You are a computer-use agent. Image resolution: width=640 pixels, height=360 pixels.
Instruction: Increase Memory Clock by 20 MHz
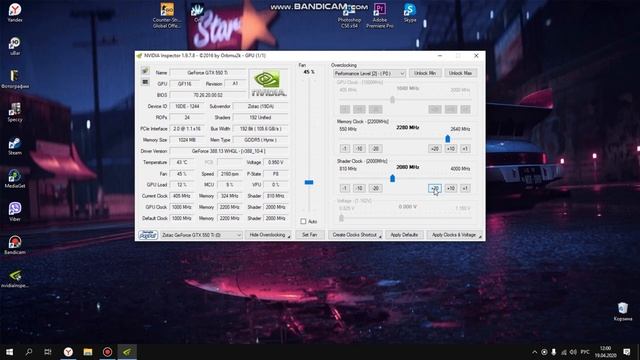pos(435,149)
